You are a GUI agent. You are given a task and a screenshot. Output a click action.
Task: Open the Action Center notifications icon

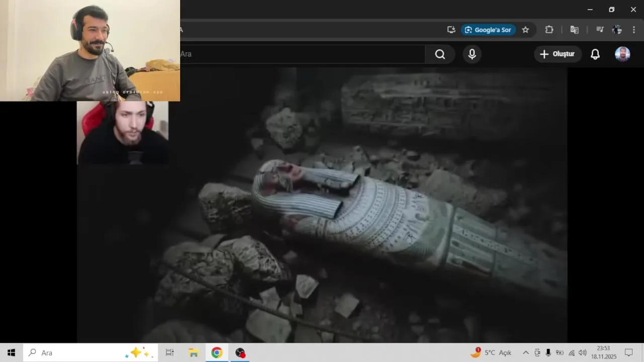point(629,352)
